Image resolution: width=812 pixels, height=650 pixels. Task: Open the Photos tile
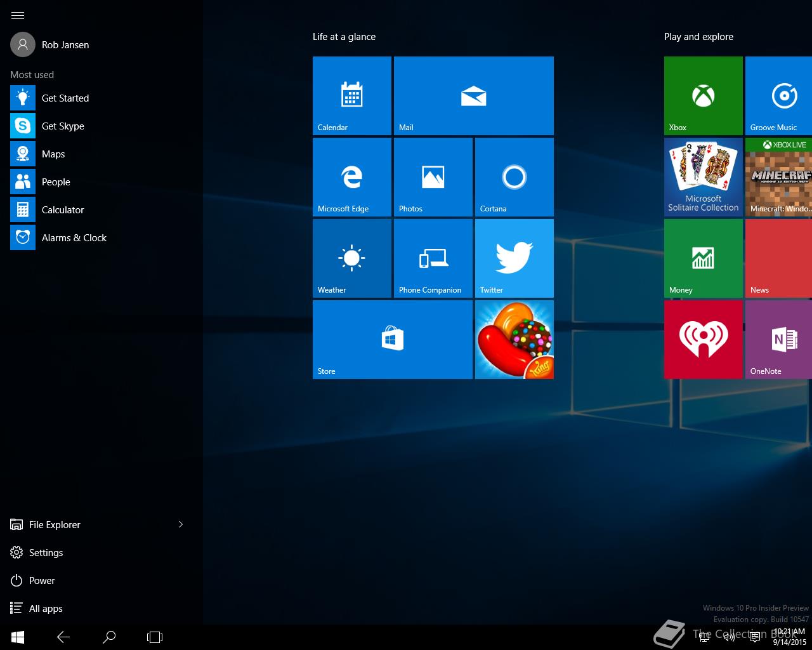pos(433,177)
